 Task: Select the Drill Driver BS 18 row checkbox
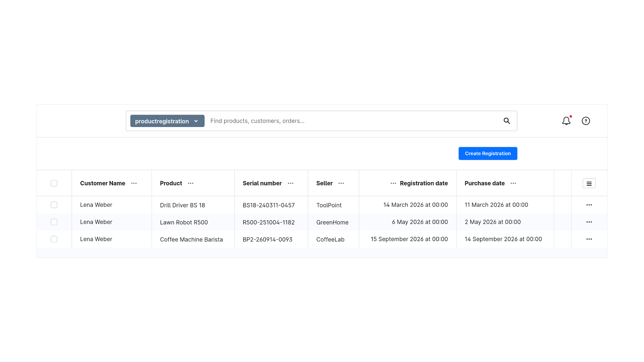click(54, 205)
